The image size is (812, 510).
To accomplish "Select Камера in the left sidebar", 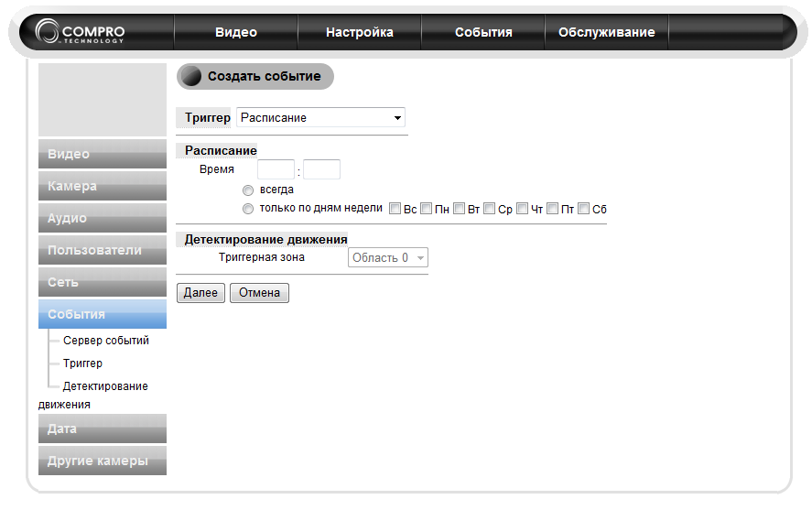I will click(x=103, y=186).
